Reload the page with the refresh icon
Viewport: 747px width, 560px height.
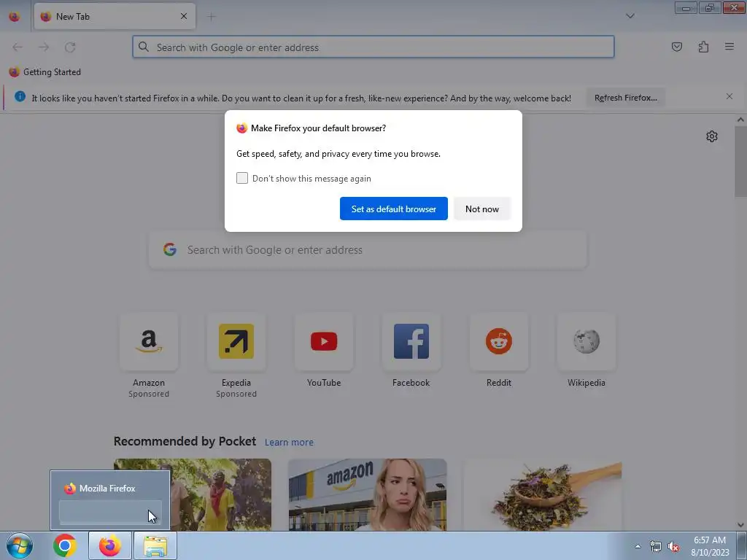click(70, 47)
